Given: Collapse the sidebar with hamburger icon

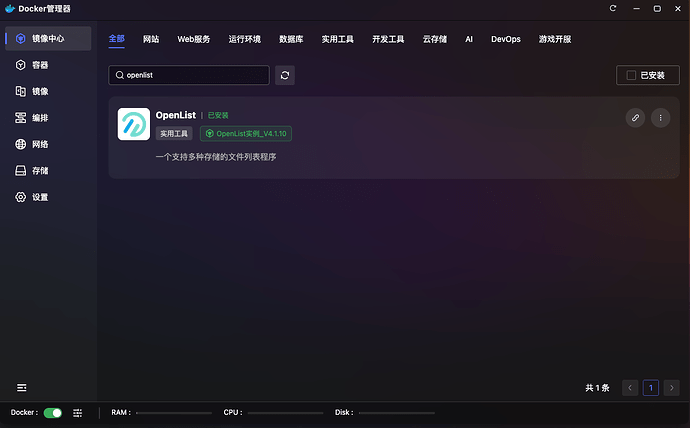Looking at the screenshot, I should (22, 388).
